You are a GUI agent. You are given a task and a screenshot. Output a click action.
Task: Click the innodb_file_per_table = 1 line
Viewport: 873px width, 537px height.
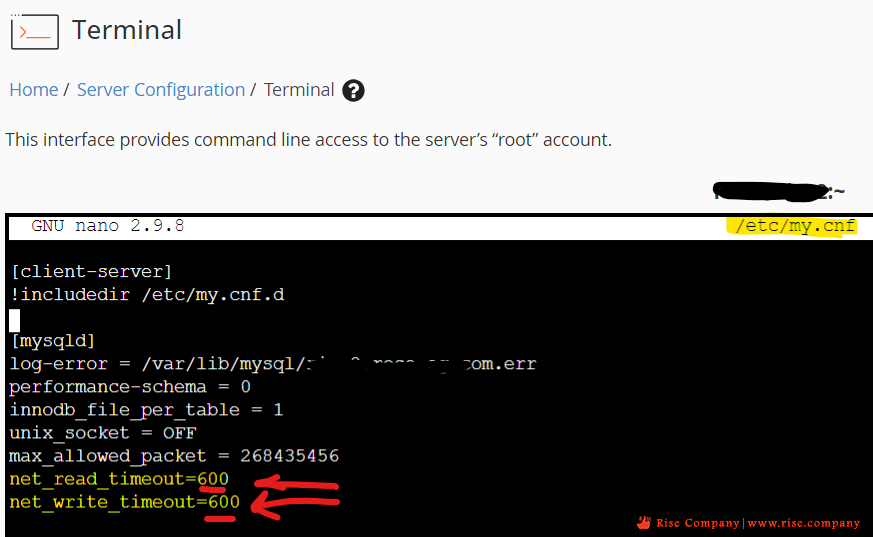(x=146, y=410)
